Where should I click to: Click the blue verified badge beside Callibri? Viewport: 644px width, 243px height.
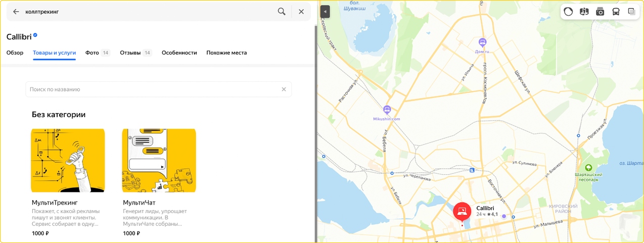(x=35, y=36)
